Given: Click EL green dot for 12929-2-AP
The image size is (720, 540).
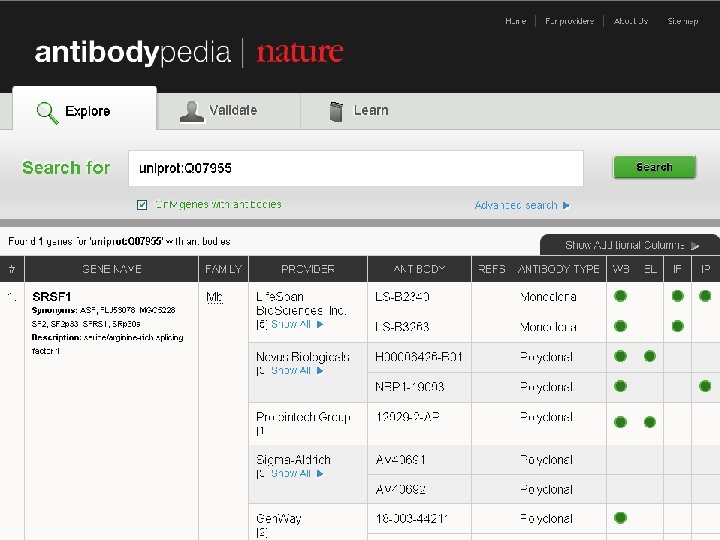Looking at the screenshot, I should 650,422.
